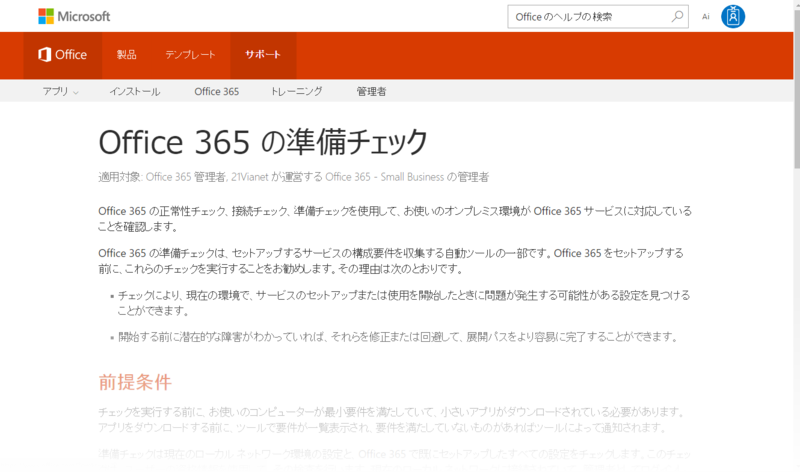
Task: Open the user account avatar
Action: [x=733, y=16]
